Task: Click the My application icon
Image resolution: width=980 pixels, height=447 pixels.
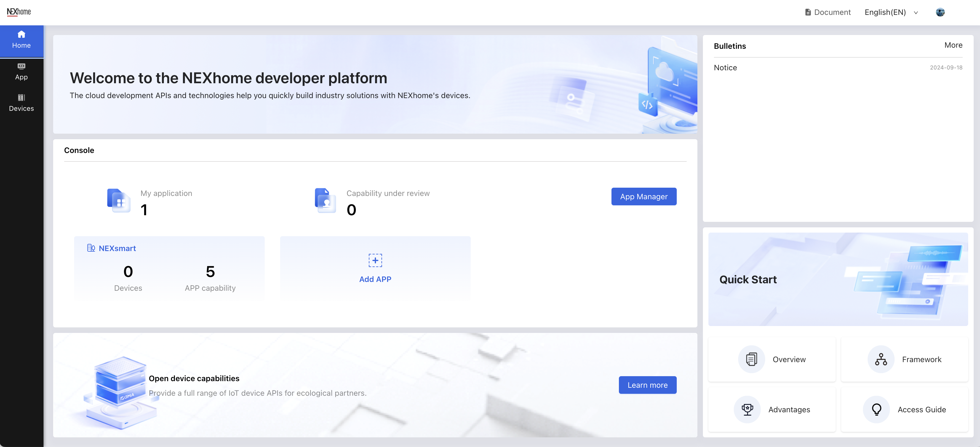Action: (x=118, y=200)
